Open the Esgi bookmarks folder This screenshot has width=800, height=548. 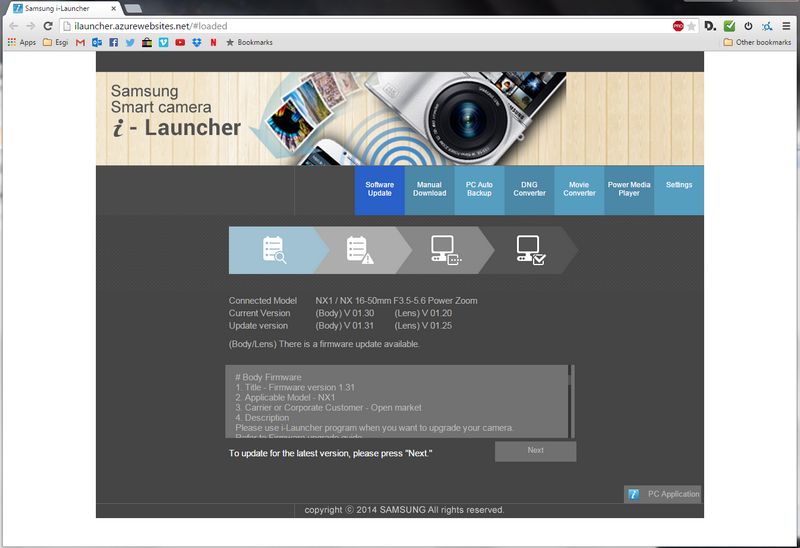[x=56, y=42]
